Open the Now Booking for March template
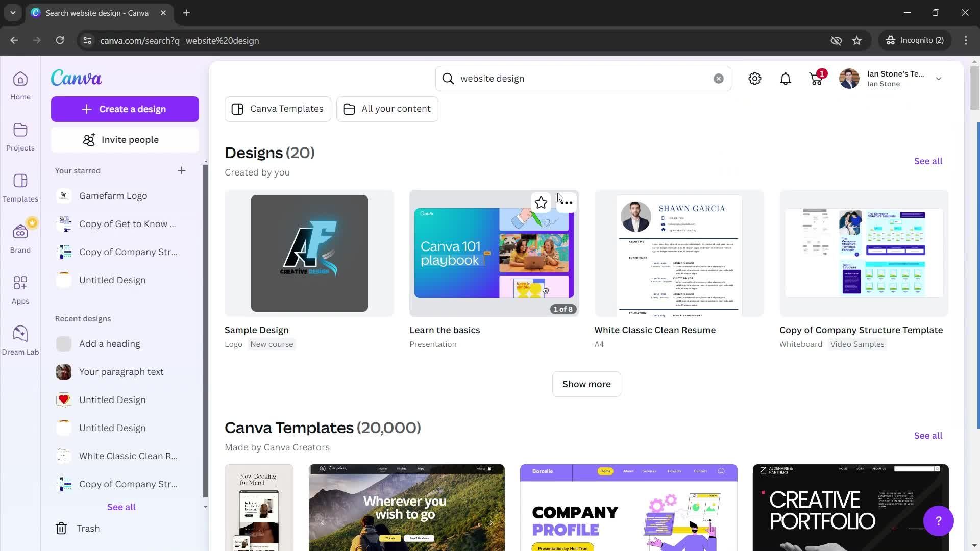Image resolution: width=980 pixels, height=551 pixels. [x=259, y=508]
